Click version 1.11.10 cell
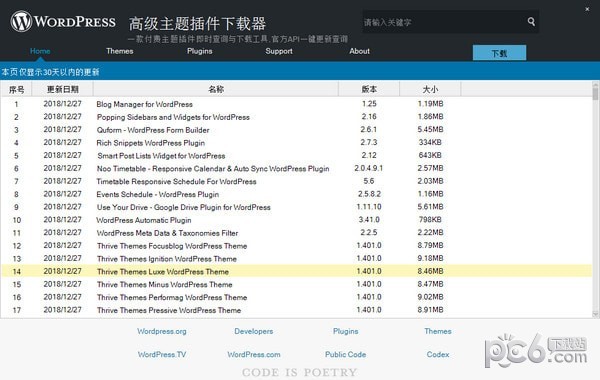The height and width of the screenshot is (380, 600). [369, 207]
